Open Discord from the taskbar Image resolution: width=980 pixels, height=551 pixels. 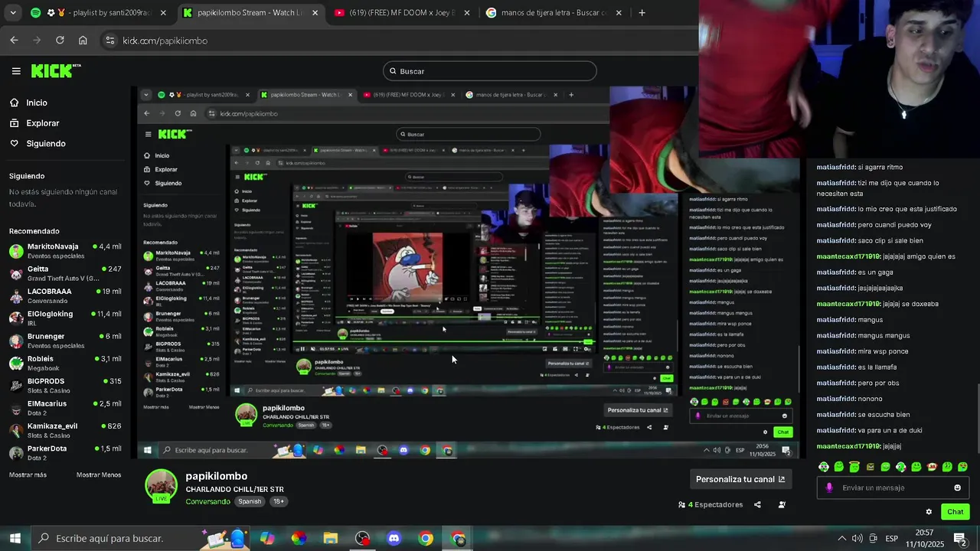coord(394,539)
